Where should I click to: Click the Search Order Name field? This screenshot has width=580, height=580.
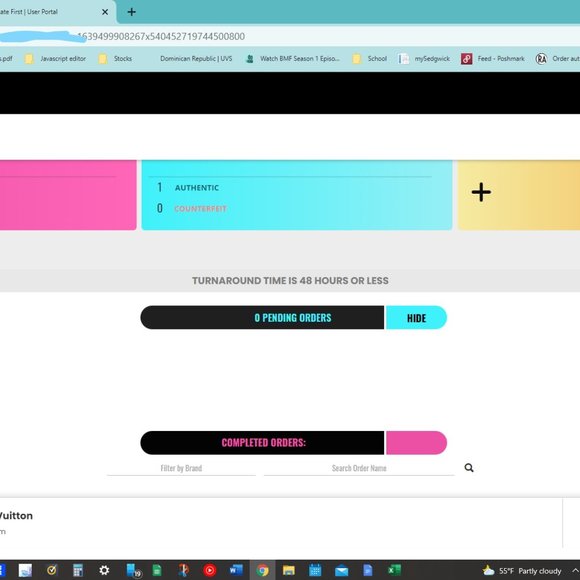tap(359, 468)
